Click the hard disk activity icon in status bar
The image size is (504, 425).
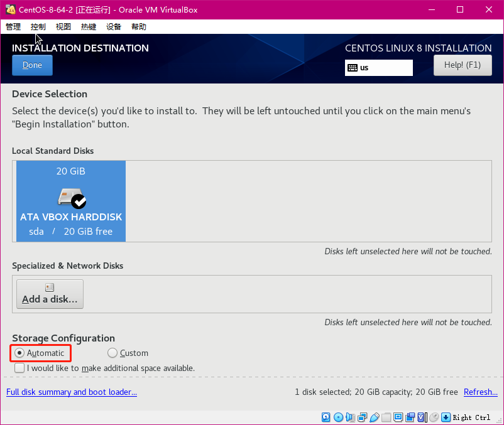pyautogui.click(x=326, y=417)
